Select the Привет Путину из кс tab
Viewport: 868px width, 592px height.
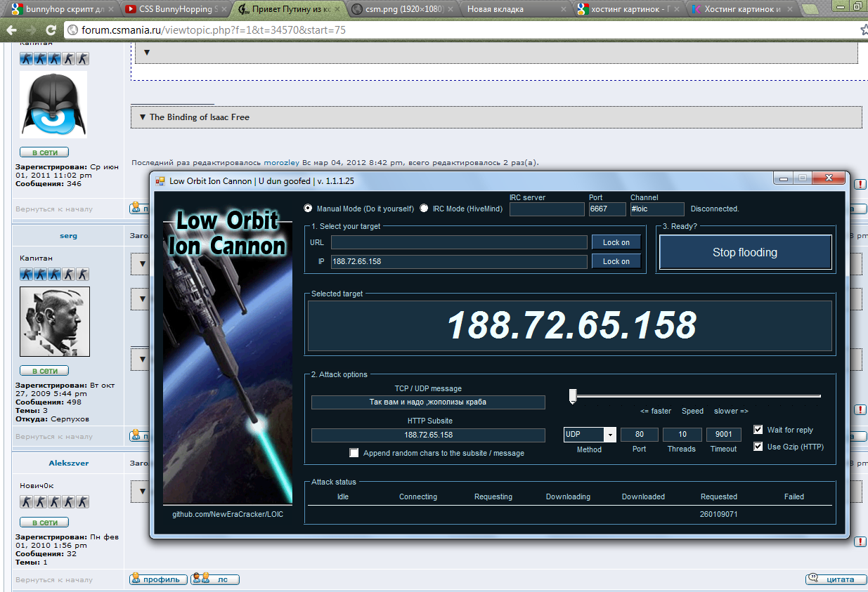(x=287, y=10)
